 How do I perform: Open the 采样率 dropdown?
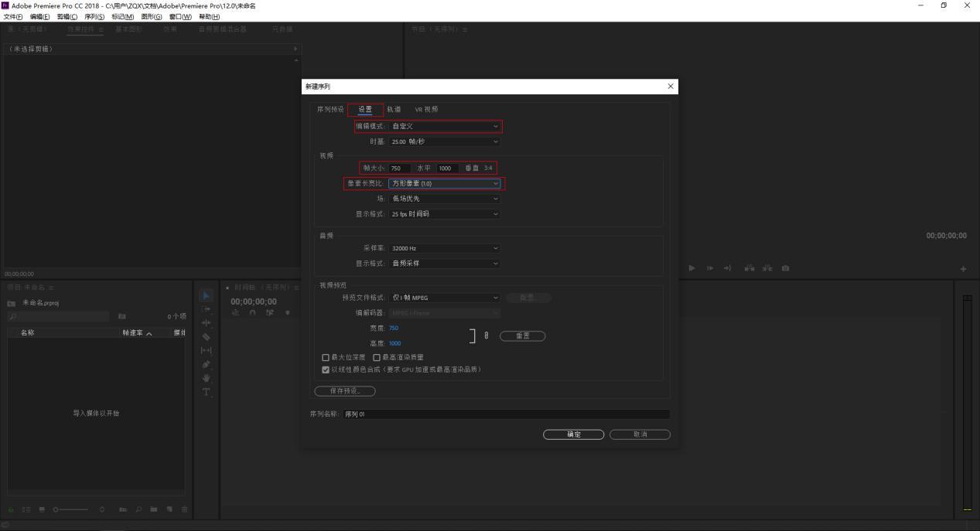click(445, 248)
